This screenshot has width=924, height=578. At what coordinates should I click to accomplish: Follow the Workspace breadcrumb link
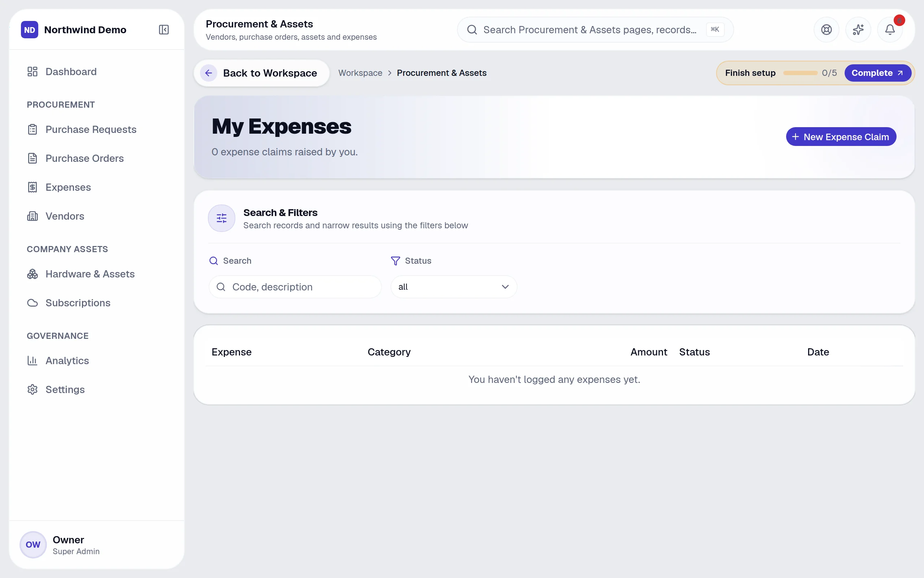tap(360, 73)
